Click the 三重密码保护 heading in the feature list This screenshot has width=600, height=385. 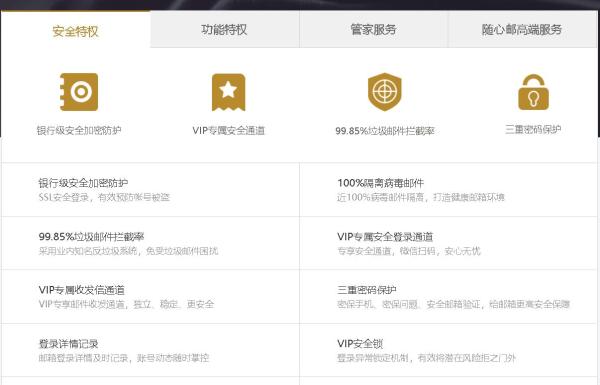tap(367, 290)
